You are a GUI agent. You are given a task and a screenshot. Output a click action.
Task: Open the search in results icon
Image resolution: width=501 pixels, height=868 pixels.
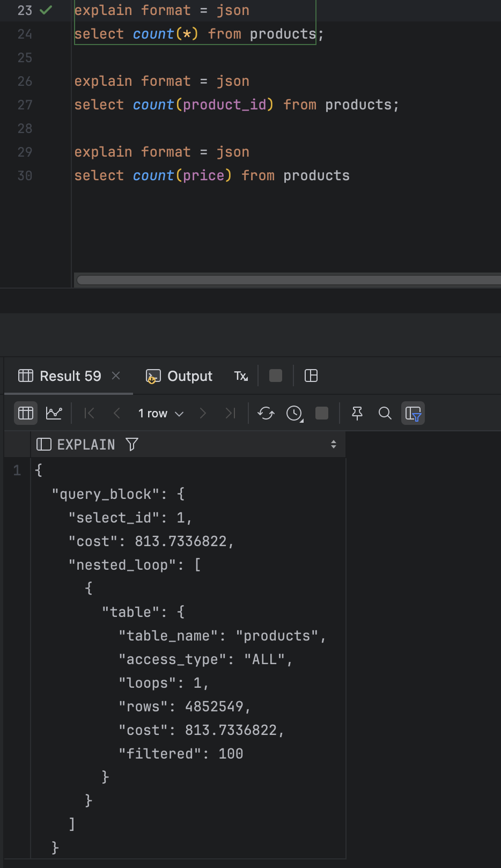385,413
